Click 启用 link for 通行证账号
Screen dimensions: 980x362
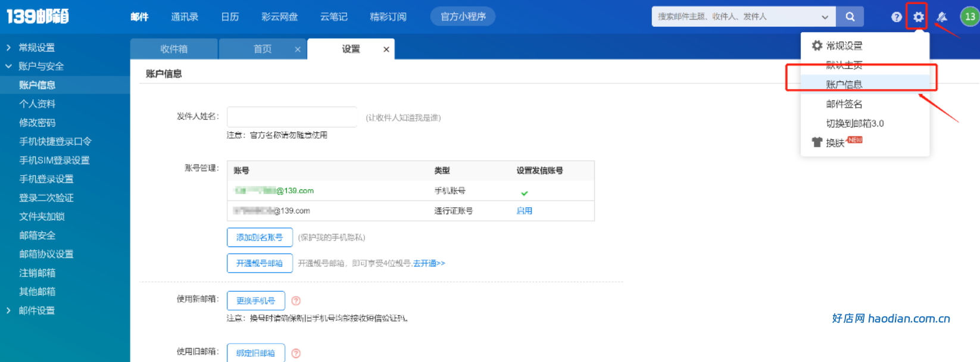(525, 211)
